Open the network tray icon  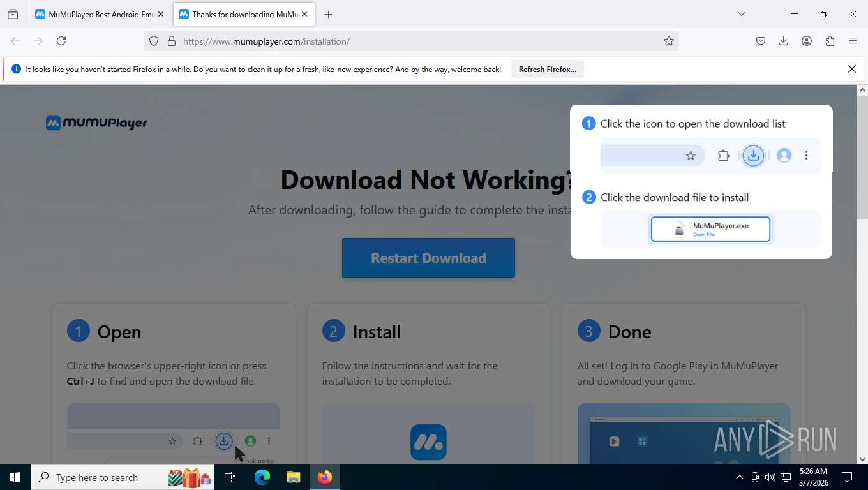786,477
